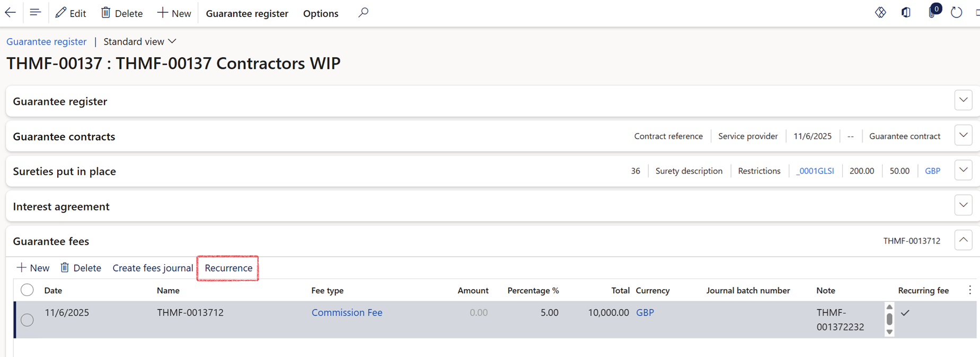Open the notifications icon with badge
The width and height of the screenshot is (980, 357).
coord(932,12)
